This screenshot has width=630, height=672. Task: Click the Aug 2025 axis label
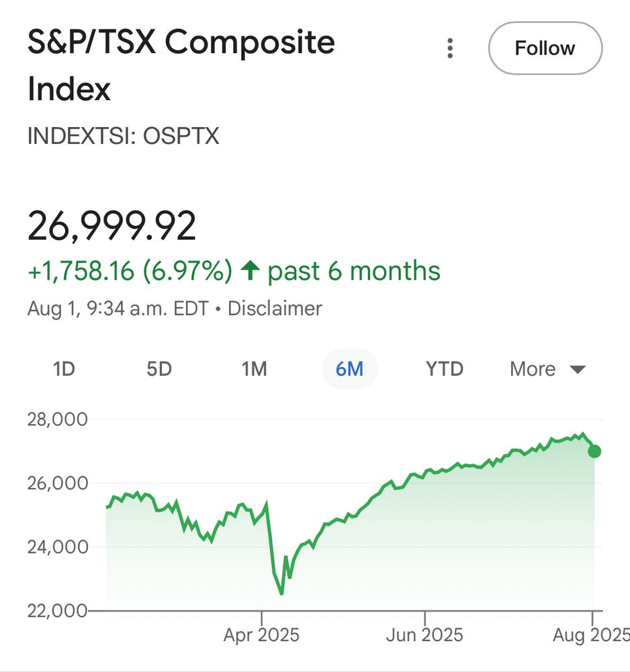(591, 635)
